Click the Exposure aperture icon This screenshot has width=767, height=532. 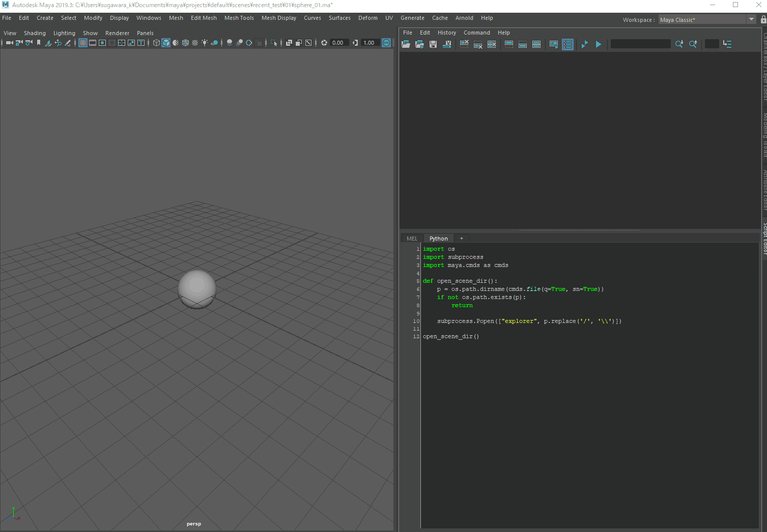click(324, 43)
